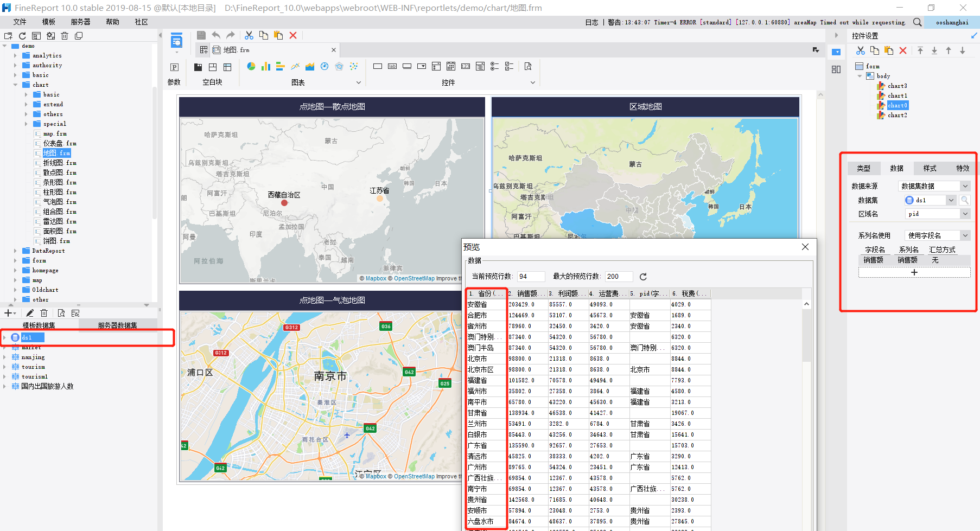Viewport: 980px width, 531px height.
Task: Insert a radar chart from palette
Action: (339, 66)
